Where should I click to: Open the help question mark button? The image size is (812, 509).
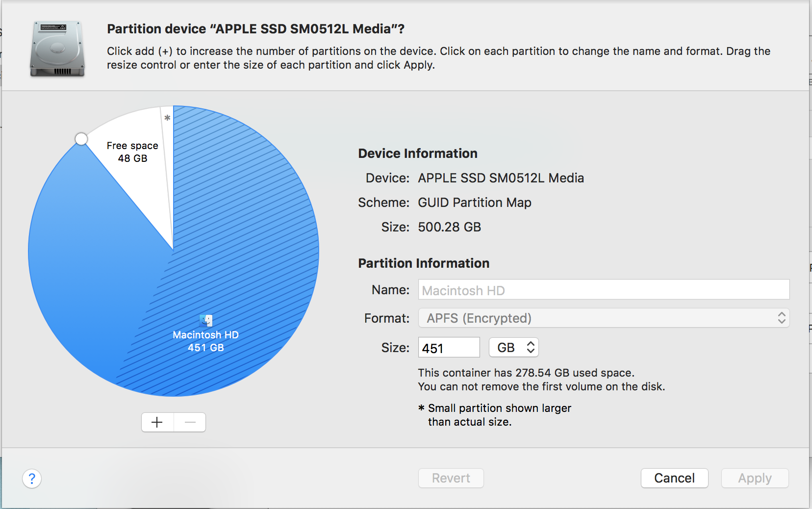[x=32, y=479]
